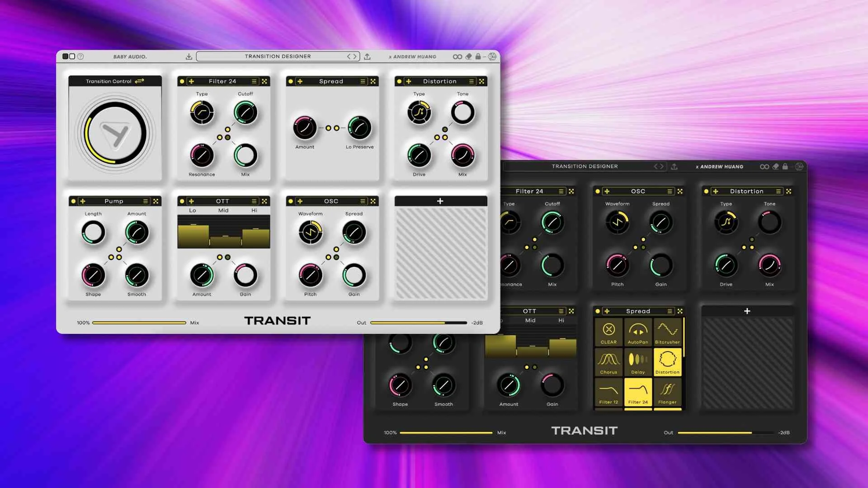Choose Chorus from the effect grid
The width and height of the screenshot is (868, 488).
(x=609, y=362)
